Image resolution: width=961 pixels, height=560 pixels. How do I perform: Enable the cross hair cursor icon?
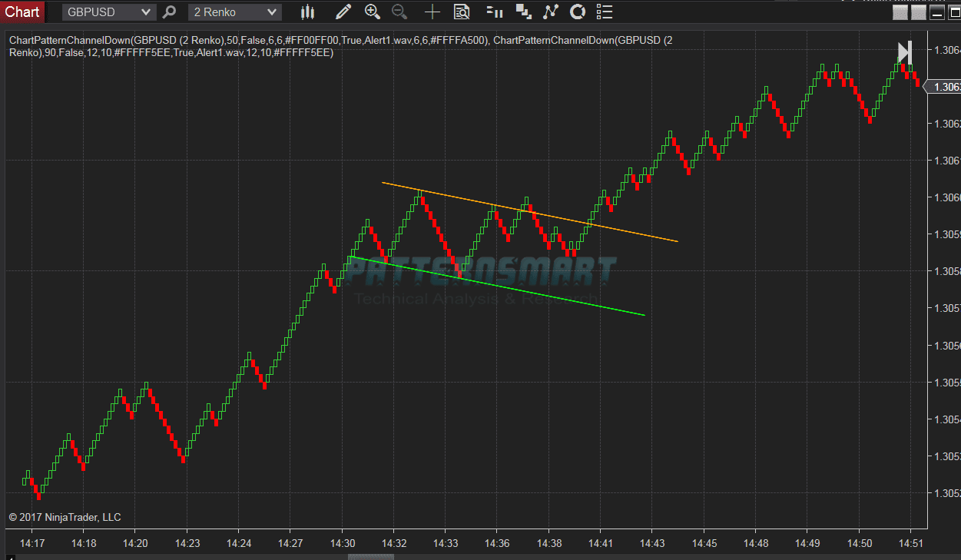(x=432, y=12)
